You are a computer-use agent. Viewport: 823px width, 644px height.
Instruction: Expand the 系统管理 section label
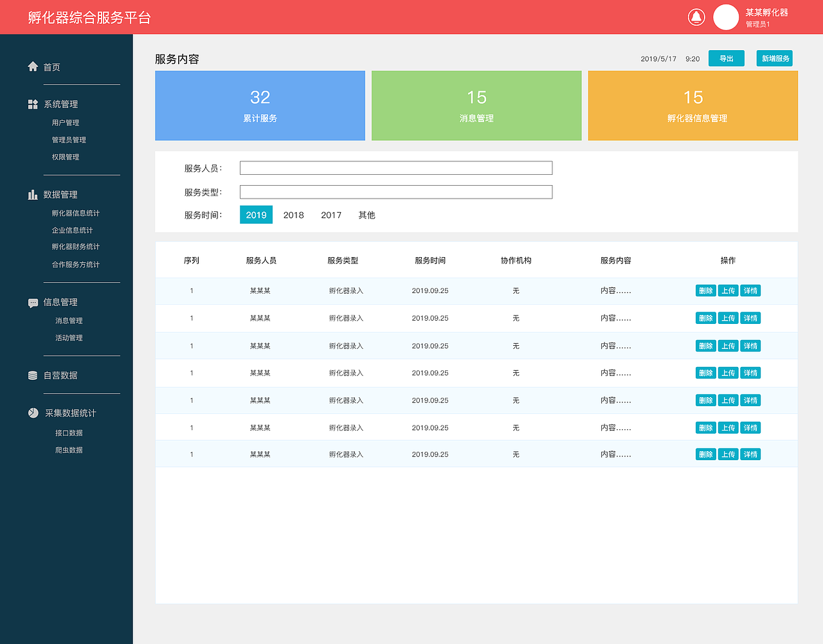pos(61,104)
